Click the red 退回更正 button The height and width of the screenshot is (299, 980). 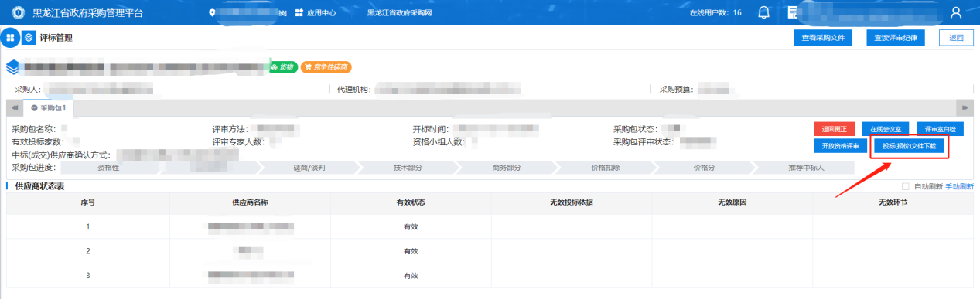[x=835, y=129]
